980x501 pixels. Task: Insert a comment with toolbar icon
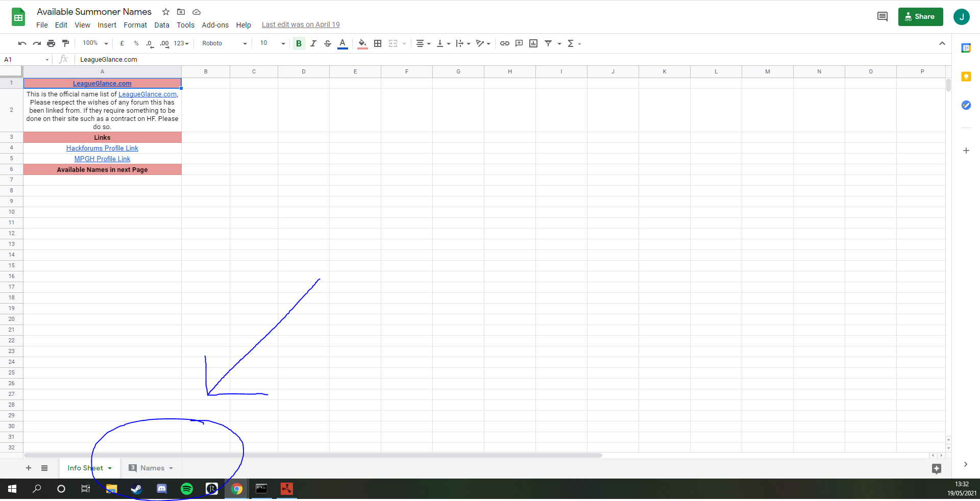tap(519, 43)
